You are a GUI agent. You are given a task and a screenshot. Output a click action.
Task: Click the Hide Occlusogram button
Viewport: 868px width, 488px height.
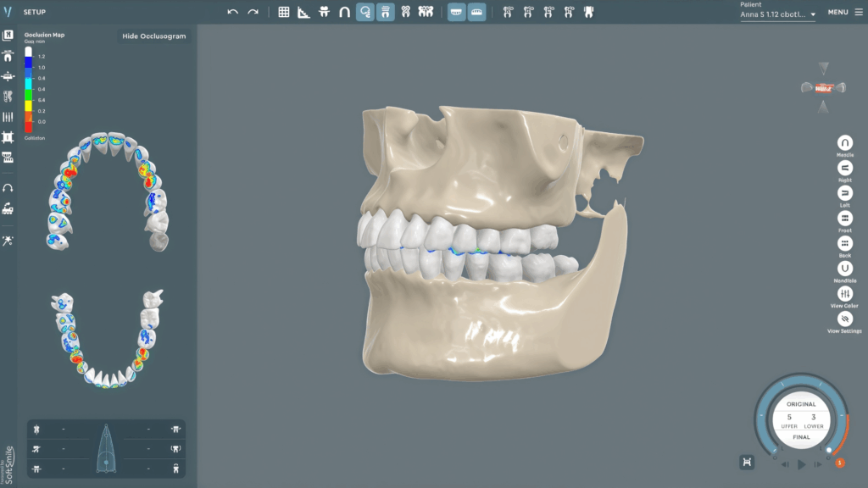coord(153,36)
